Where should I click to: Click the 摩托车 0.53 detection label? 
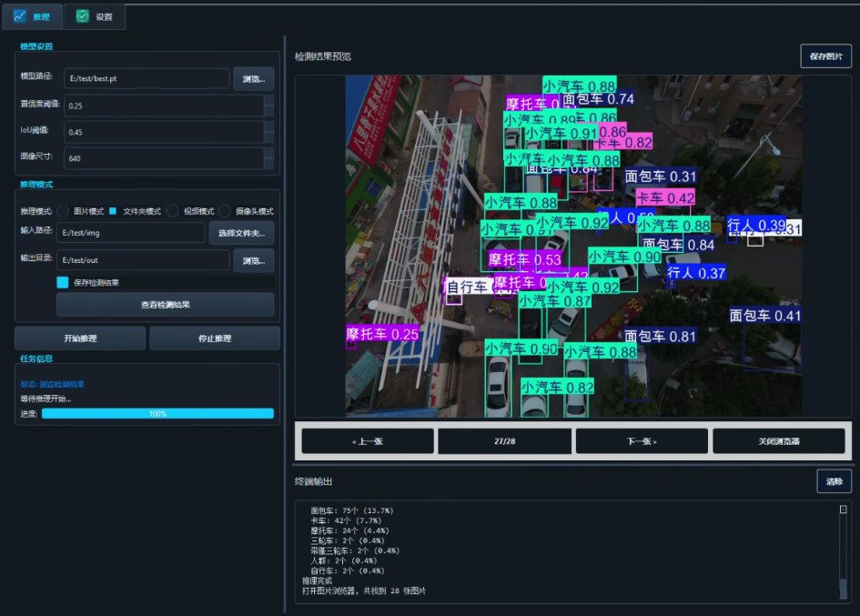click(524, 259)
